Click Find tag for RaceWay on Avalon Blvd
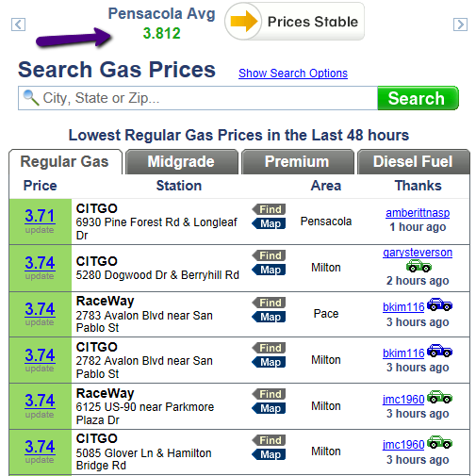Image resolution: width=476 pixels, height=476 pixels. 269,303
